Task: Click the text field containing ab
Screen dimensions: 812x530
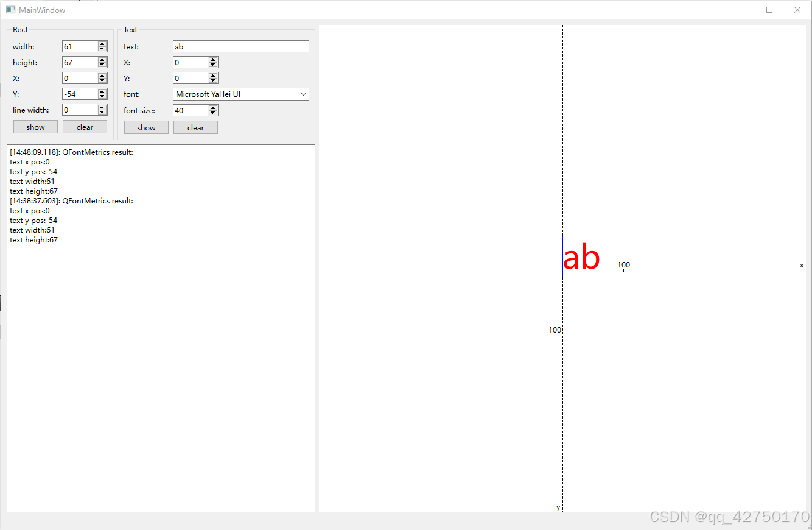Action: pyautogui.click(x=240, y=46)
